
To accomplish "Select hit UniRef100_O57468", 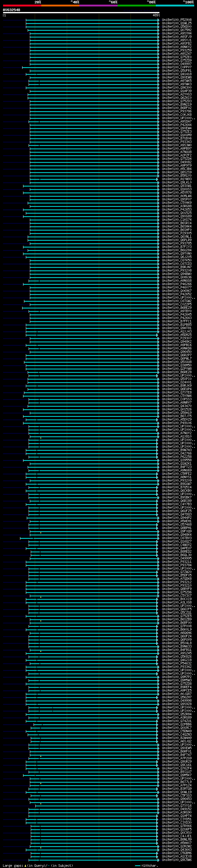I will (176, 524).
